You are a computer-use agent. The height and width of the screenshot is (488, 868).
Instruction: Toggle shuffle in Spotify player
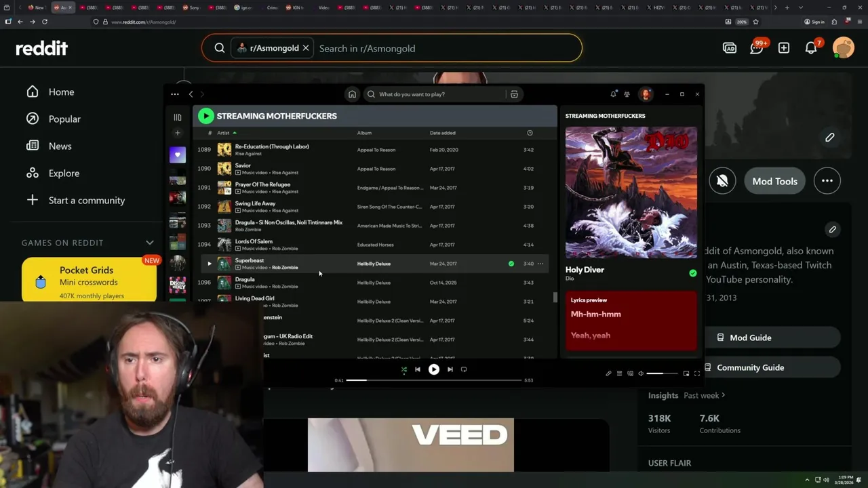[x=404, y=369]
